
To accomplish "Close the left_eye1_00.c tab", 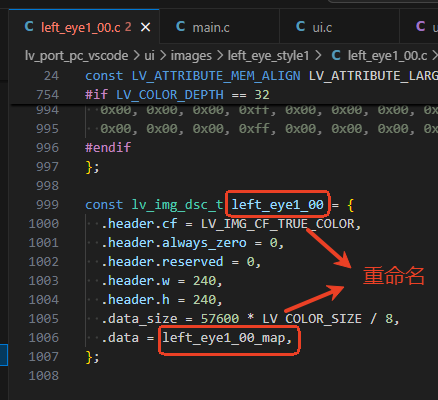I will [x=145, y=27].
